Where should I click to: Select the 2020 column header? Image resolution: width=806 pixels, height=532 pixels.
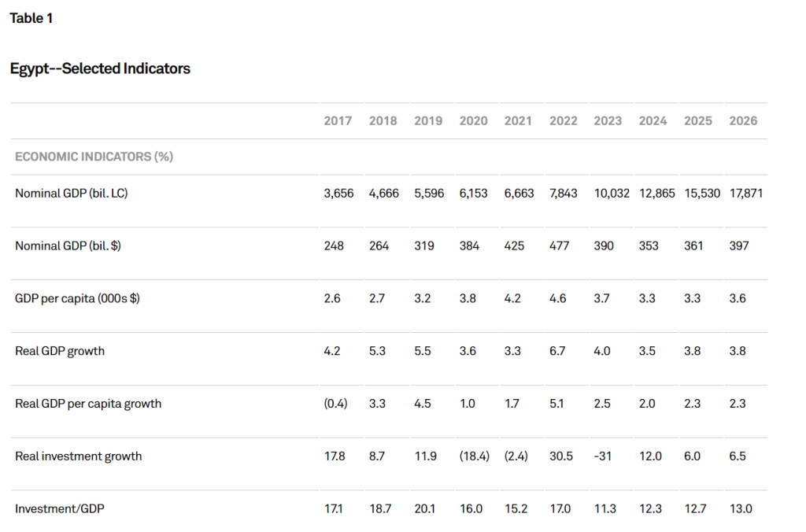pos(473,120)
